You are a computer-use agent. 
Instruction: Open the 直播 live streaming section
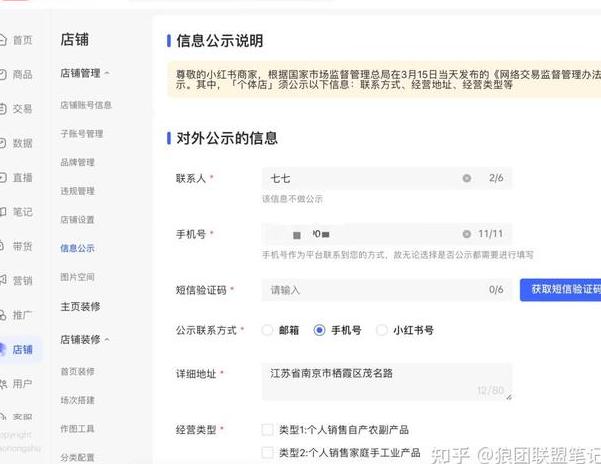tap(17, 177)
